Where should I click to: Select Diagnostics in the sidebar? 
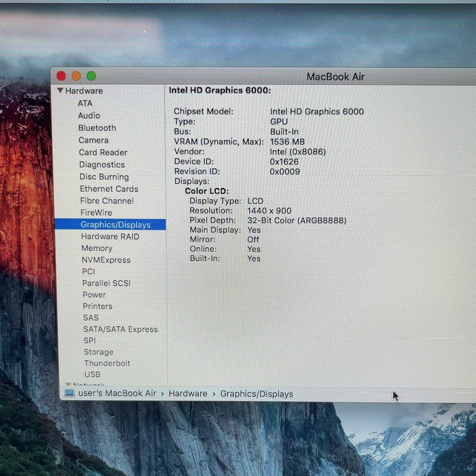tap(102, 165)
